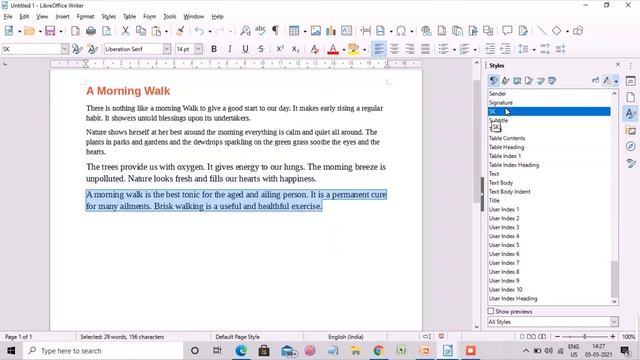
Task: Select the Text Body style
Action: pyautogui.click(x=501, y=182)
